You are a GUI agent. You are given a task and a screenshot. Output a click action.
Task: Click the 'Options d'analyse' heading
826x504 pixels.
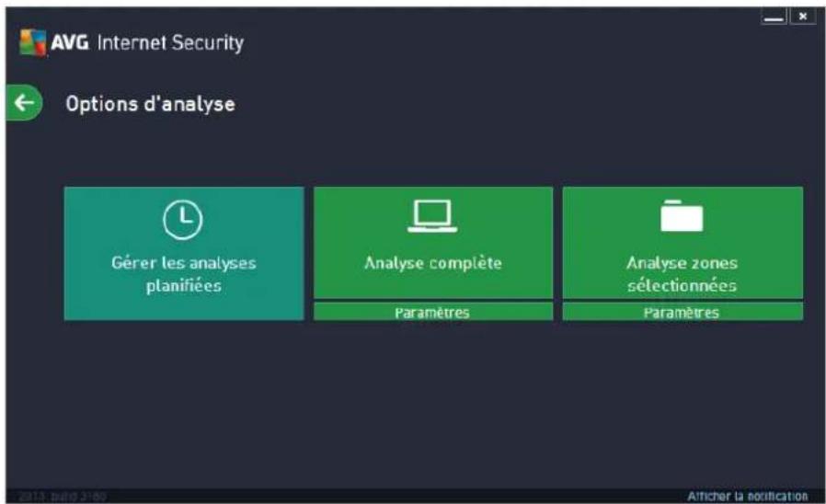[x=151, y=104]
